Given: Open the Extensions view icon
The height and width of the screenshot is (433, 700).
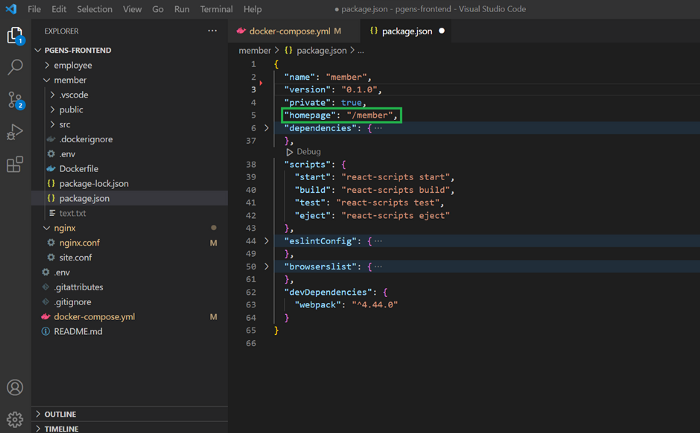Looking at the screenshot, I should (15, 164).
